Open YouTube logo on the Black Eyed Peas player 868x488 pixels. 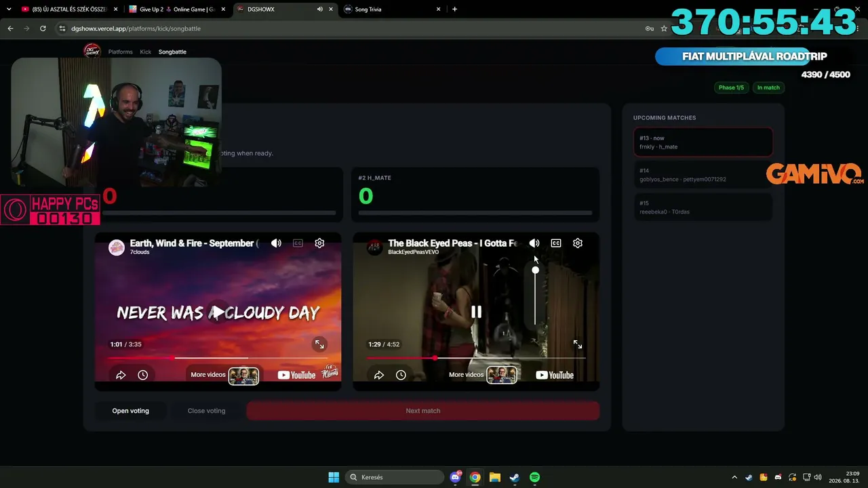[555, 375]
